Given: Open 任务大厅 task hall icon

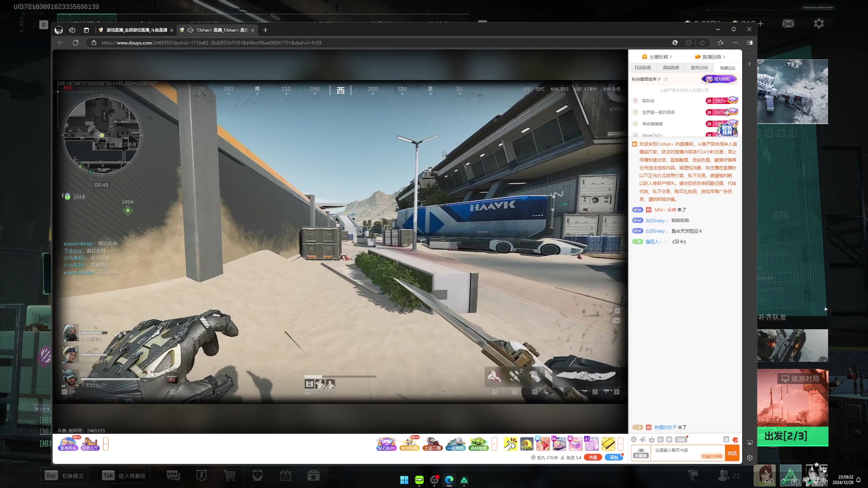Looking at the screenshot, I should 90,444.
